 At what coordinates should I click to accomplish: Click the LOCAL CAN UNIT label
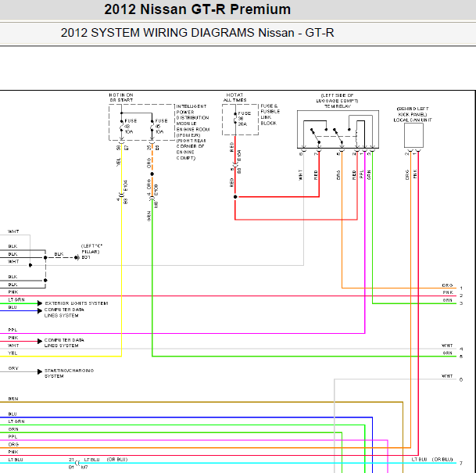[x=413, y=120]
